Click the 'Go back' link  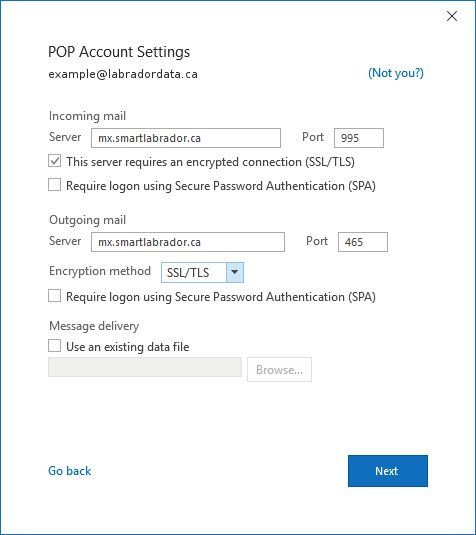point(70,471)
